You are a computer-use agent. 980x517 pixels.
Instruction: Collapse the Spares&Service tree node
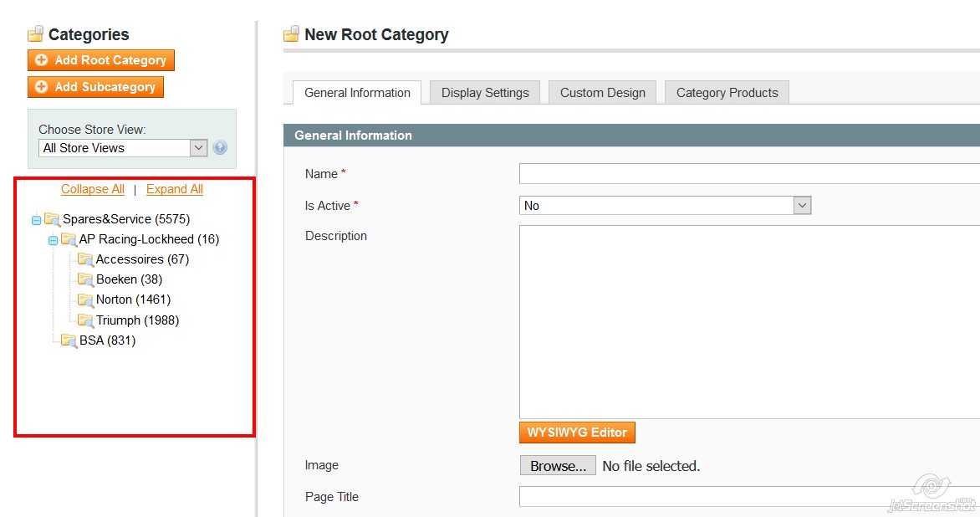(36, 220)
